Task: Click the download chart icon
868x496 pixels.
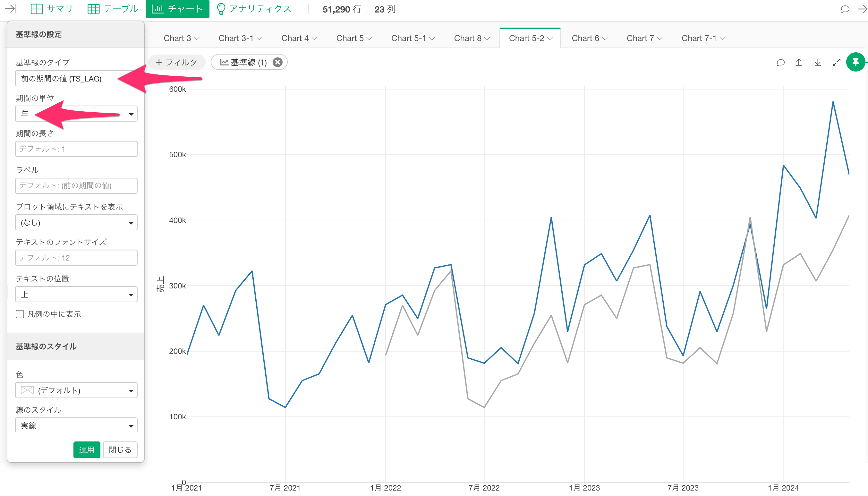Action: point(817,62)
